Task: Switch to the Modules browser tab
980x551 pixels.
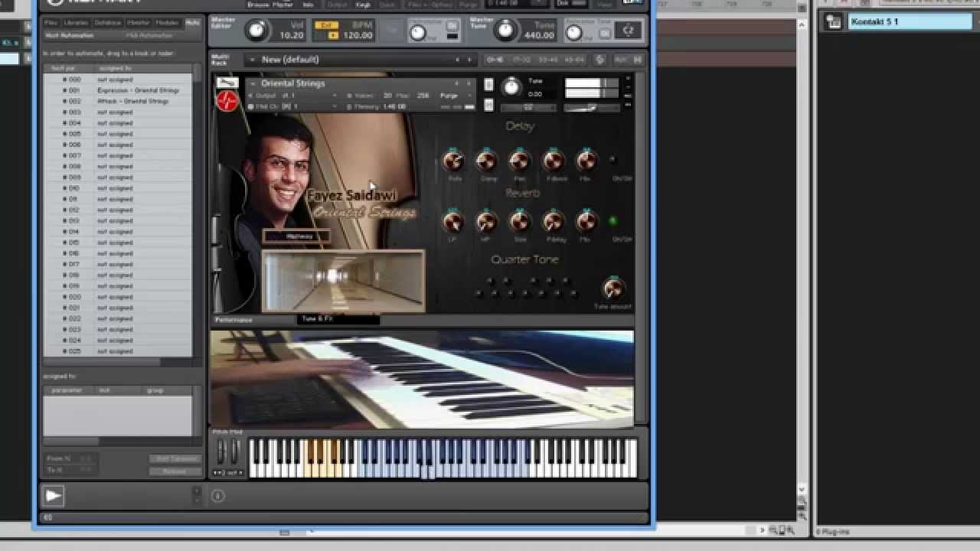Action: (x=168, y=23)
